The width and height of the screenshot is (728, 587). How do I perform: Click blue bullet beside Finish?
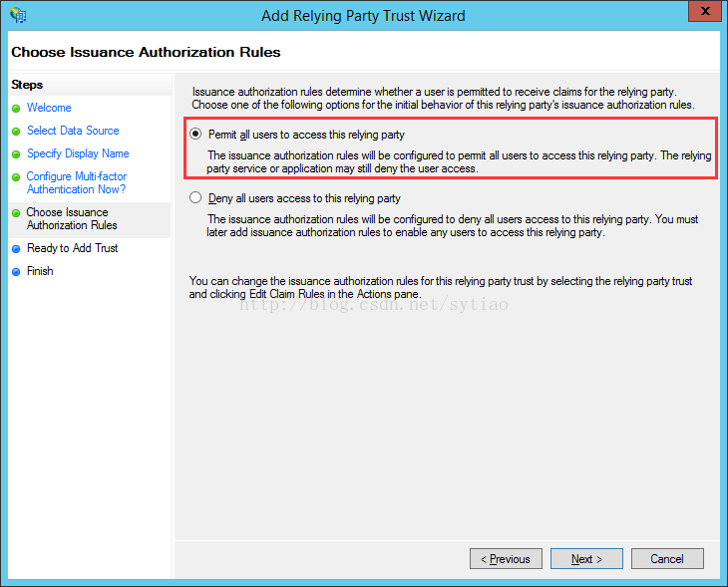[16, 272]
